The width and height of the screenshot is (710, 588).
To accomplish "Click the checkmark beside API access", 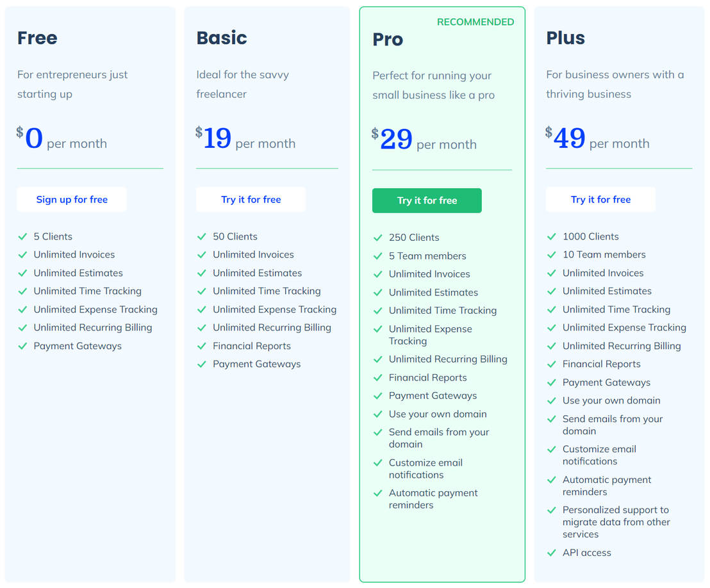I will pyautogui.click(x=552, y=553).
